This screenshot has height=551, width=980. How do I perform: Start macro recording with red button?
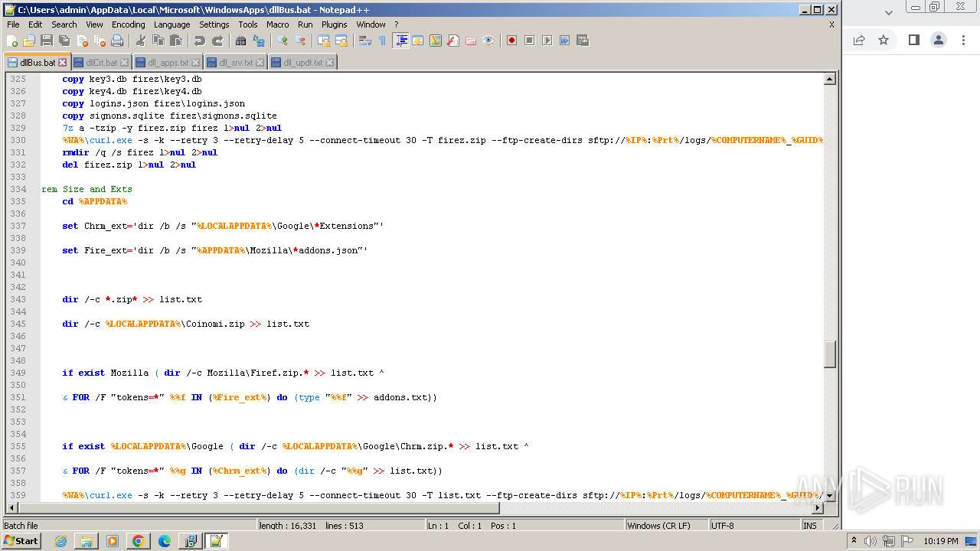click(x=511, y=41)
